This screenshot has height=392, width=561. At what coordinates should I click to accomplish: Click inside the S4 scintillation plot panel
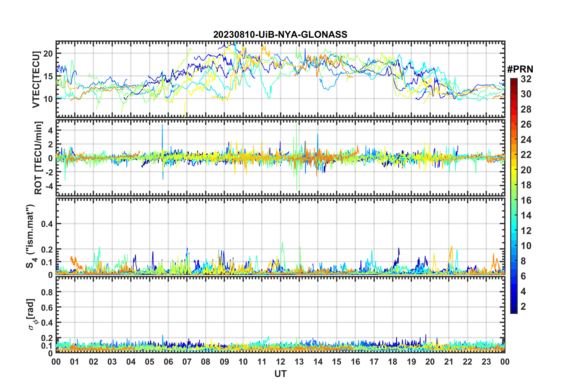coord(280,236)
